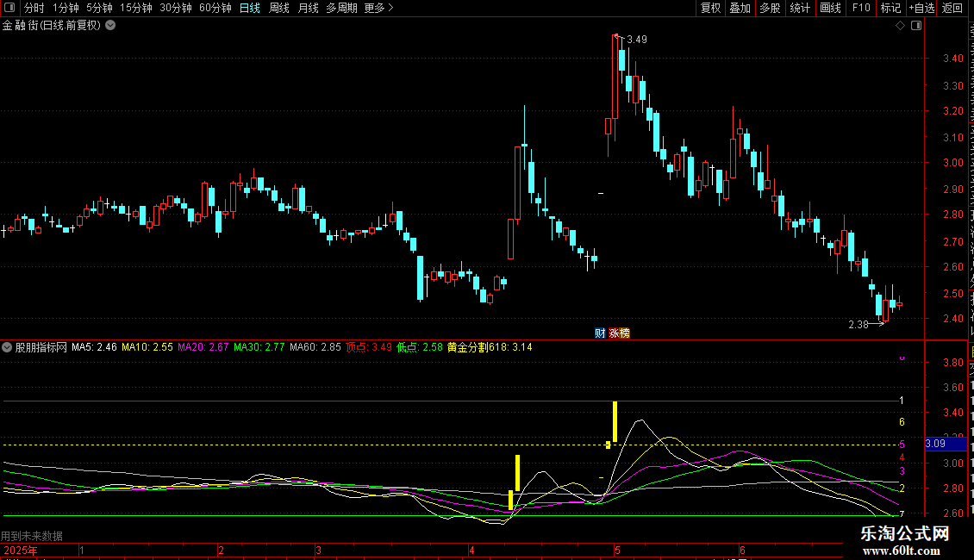Screen dimensions: 974x560
Task: Select the 日线 daily chart tab
Action: (x=250, y=8)
